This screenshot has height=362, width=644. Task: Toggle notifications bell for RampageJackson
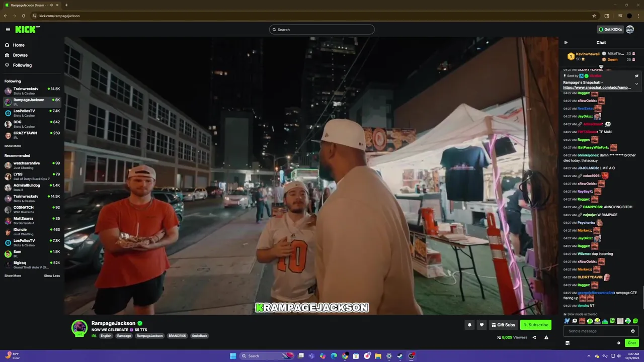click(469, 325)
